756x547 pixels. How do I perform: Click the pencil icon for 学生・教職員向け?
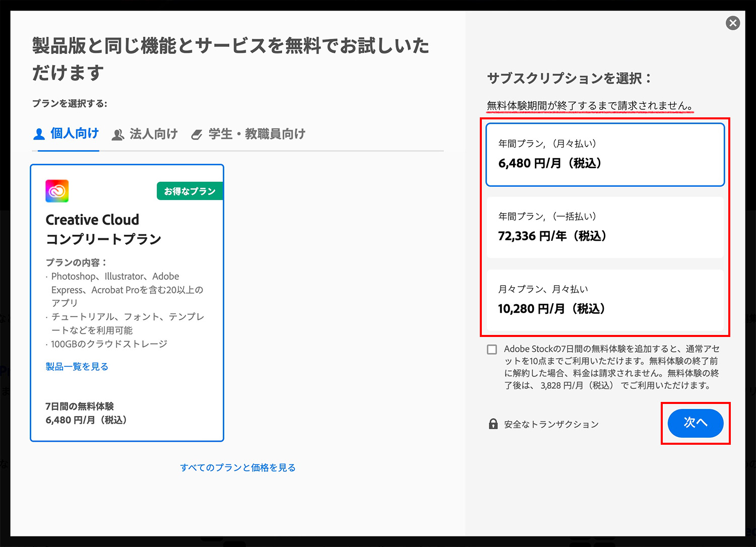point(197,134)
